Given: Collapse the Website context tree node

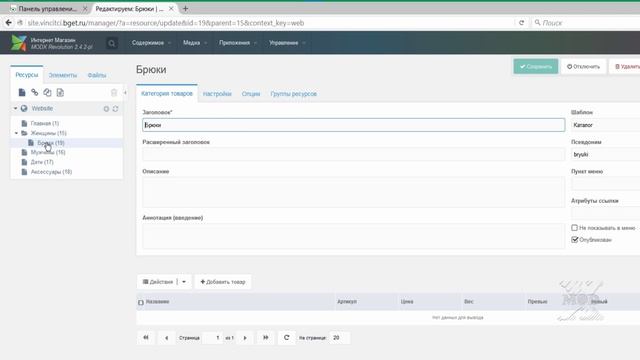Looking at the screenshot, I should coord(16,108).
